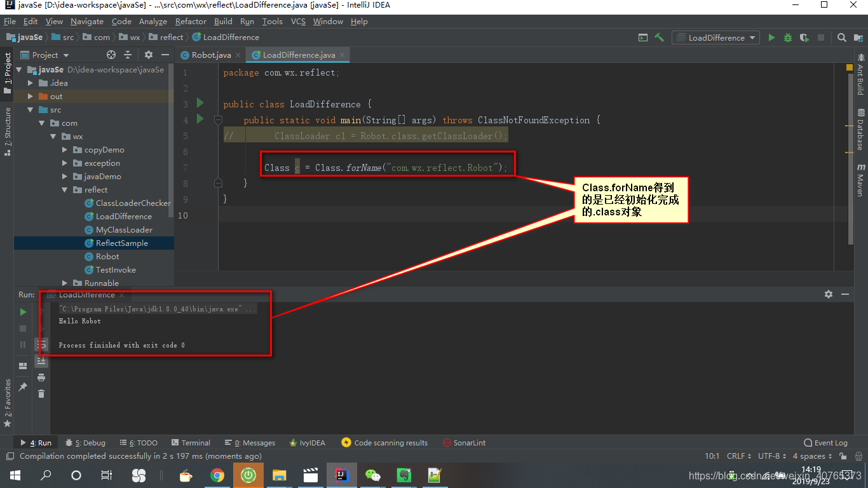Open the 5: Debug tool tab
The image size is (868, 488).
point(85,443)
